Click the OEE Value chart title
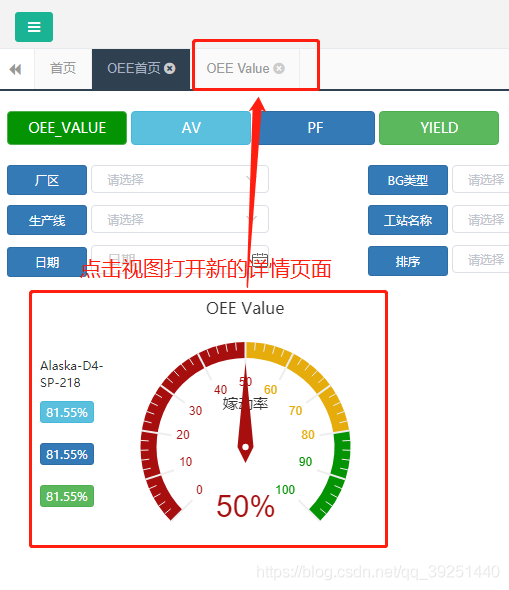Screen dimensions: 509x590 tap(245, 308)
